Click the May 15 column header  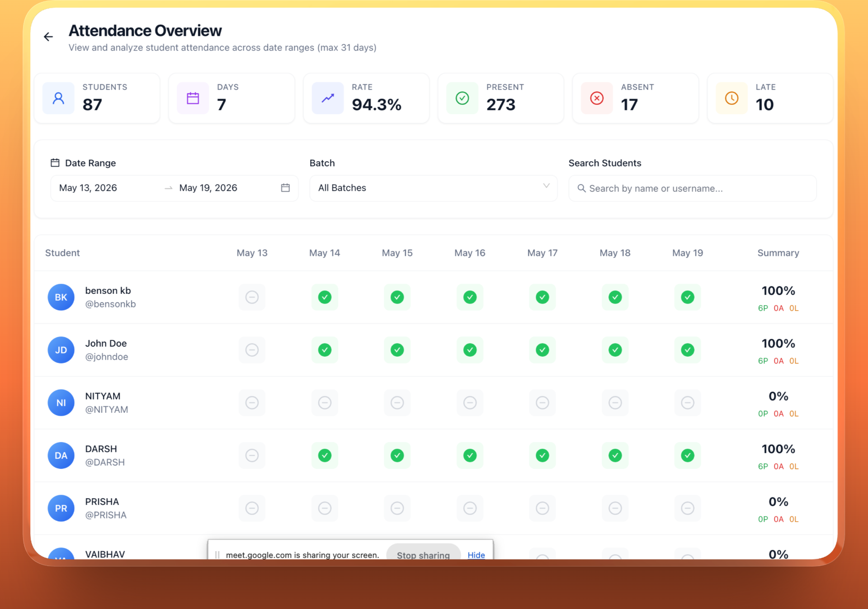397,253
